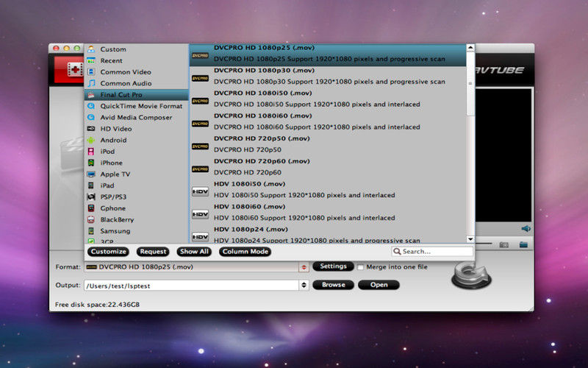Screen dimensions: 588x368
Task: Click the speaker volume icon under preview
Action: [526, 228]
